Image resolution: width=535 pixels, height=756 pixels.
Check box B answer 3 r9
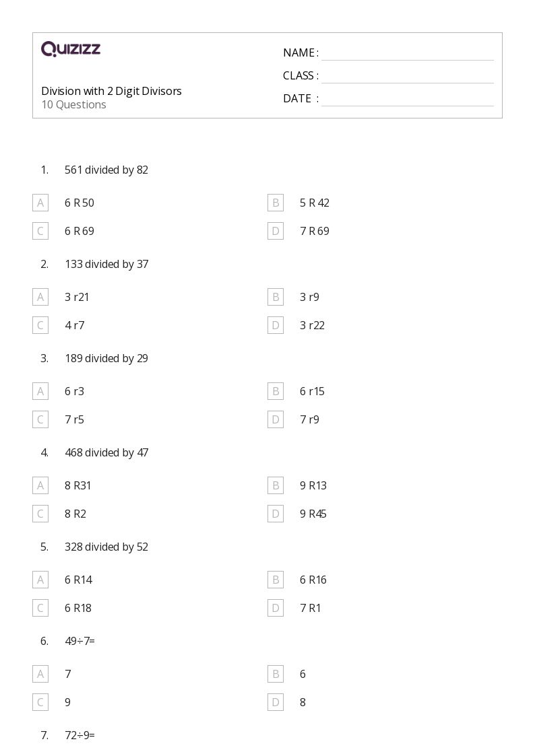276,297
